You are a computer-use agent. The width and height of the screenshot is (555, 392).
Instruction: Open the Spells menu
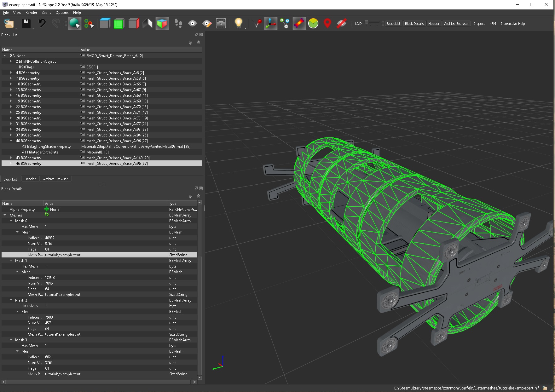46,13
